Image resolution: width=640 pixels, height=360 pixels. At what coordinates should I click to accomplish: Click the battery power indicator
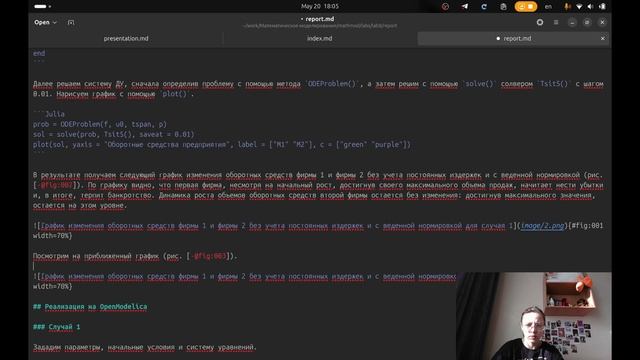point(602,7)
